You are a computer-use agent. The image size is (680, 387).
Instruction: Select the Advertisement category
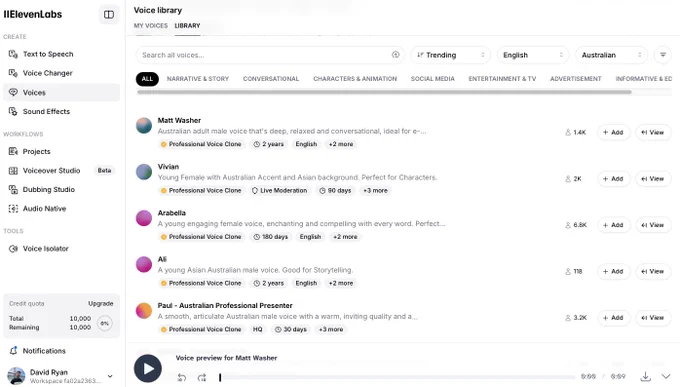tap(576, 79)
